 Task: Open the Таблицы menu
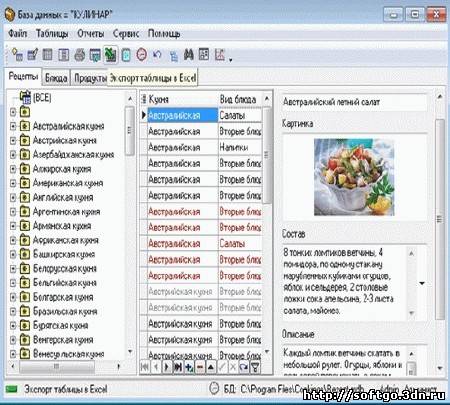pos(52,33)
